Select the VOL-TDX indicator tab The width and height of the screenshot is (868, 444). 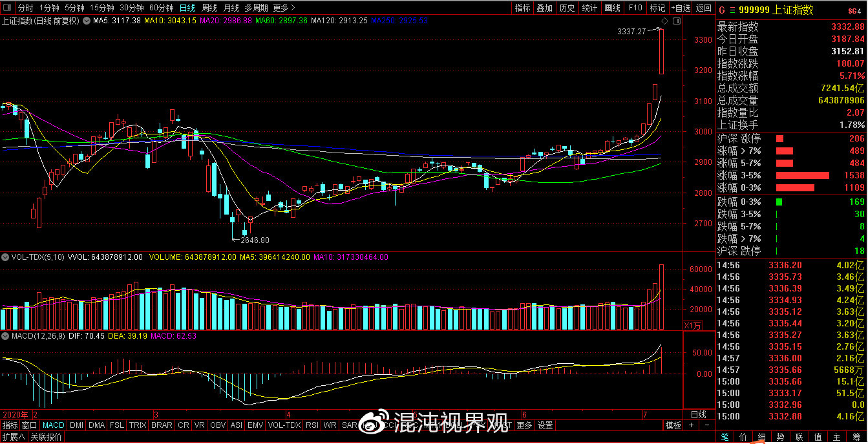[284, 425]
